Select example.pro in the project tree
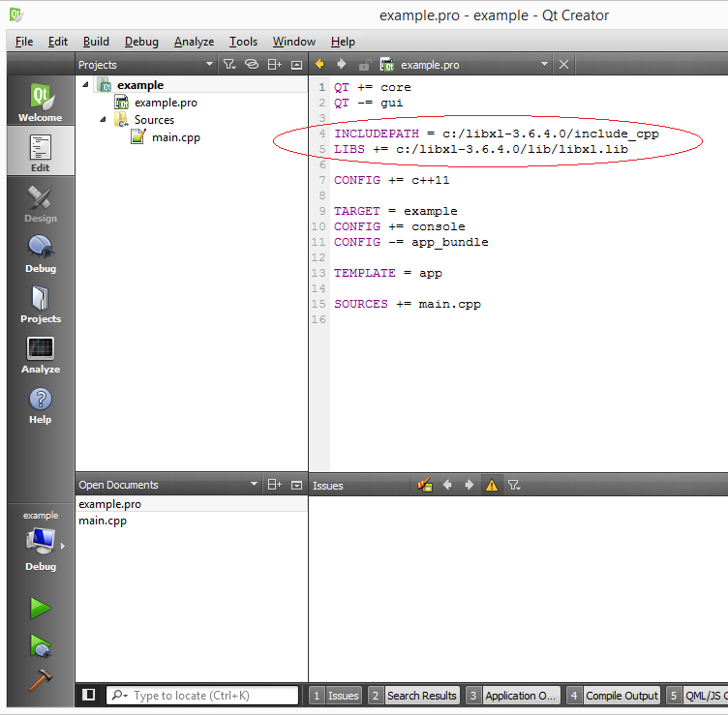728x715 pixels. pyautogui.click(x=166, y=103)
